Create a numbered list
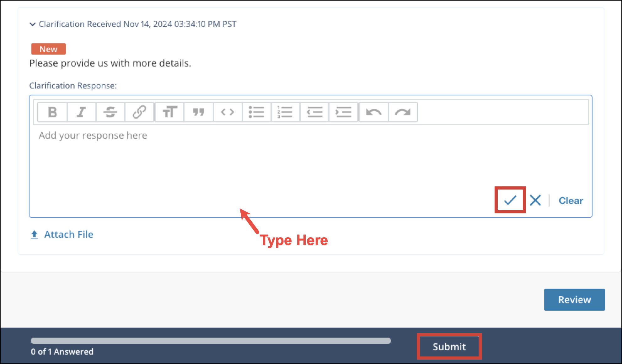622x364 pixels. (285, 112)
